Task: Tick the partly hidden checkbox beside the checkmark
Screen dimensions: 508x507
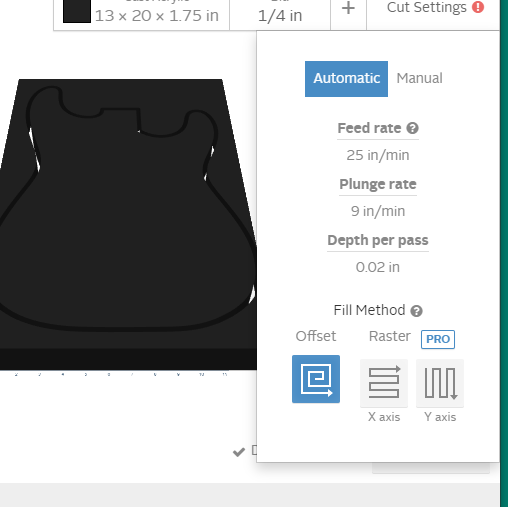Action: tap(254, 450)
